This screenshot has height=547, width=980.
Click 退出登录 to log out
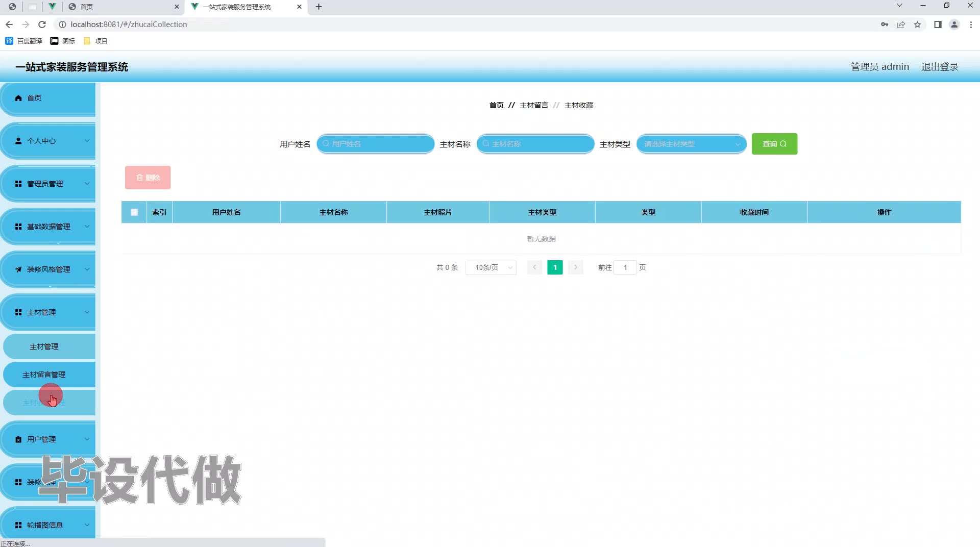940,67
